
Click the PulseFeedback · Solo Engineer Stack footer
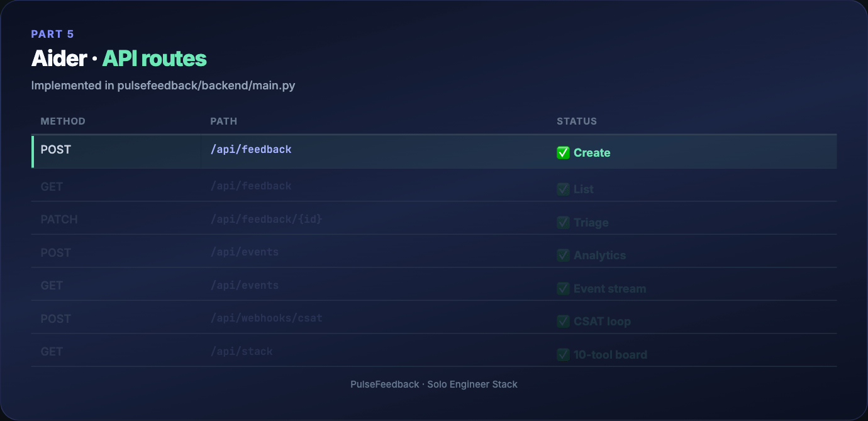(x=434, y=384)
